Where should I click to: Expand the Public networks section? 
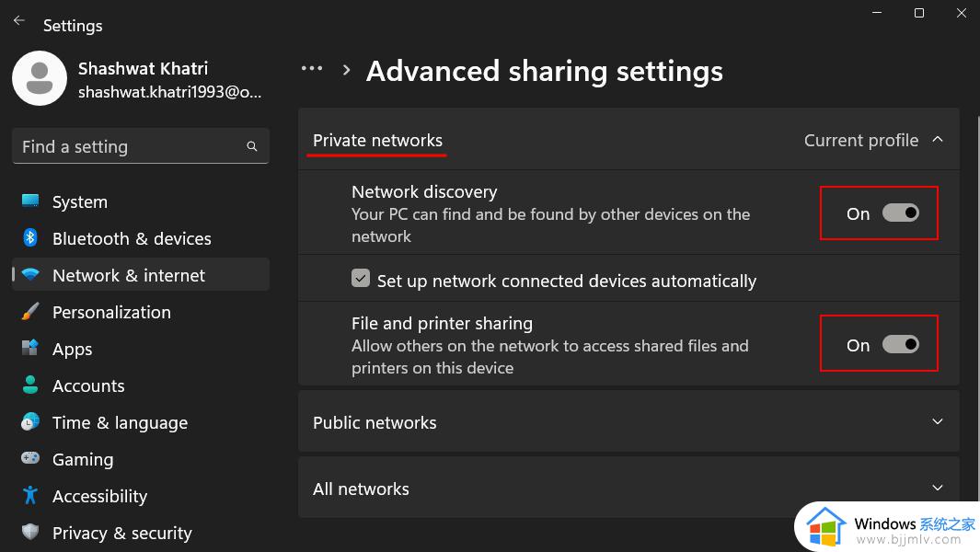pyautogui.click(x=938, y=422)
